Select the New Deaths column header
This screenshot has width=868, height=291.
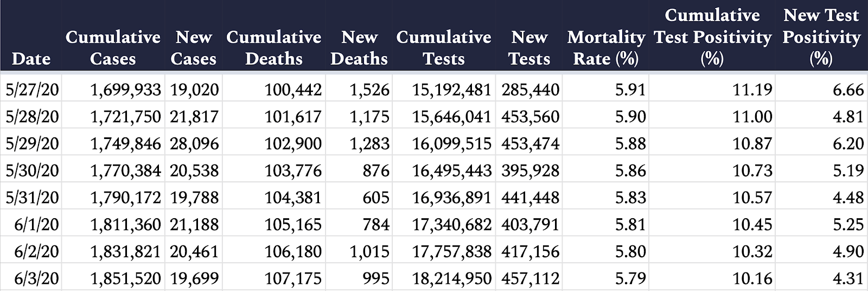pyautogui.click(x=359, y=47)
